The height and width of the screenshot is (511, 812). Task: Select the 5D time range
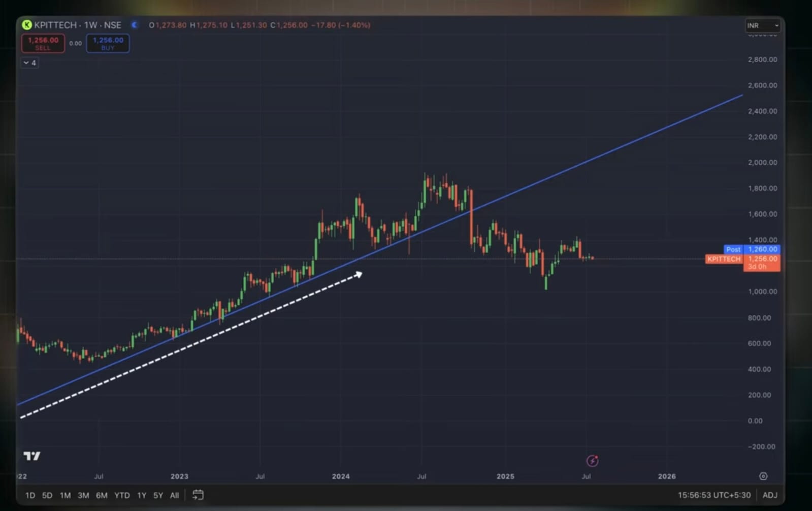pyautogui.click(x=47, y=495)
